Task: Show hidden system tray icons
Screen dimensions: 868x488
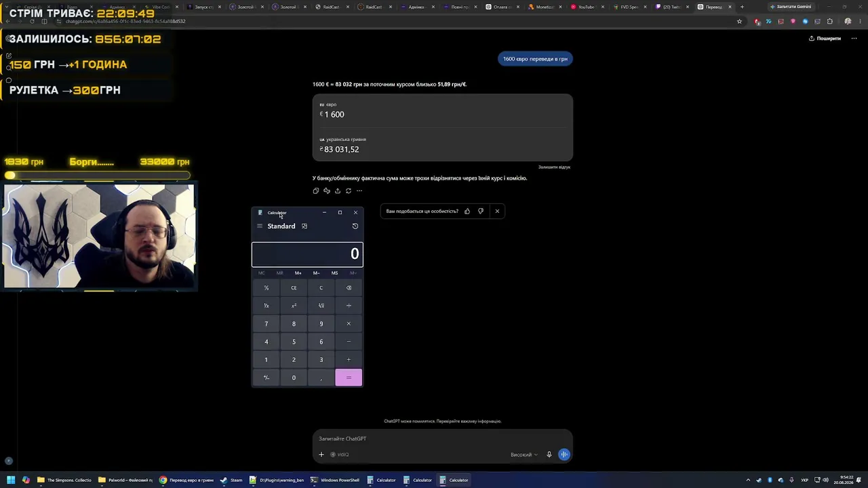Action: (x=749, y=480)
